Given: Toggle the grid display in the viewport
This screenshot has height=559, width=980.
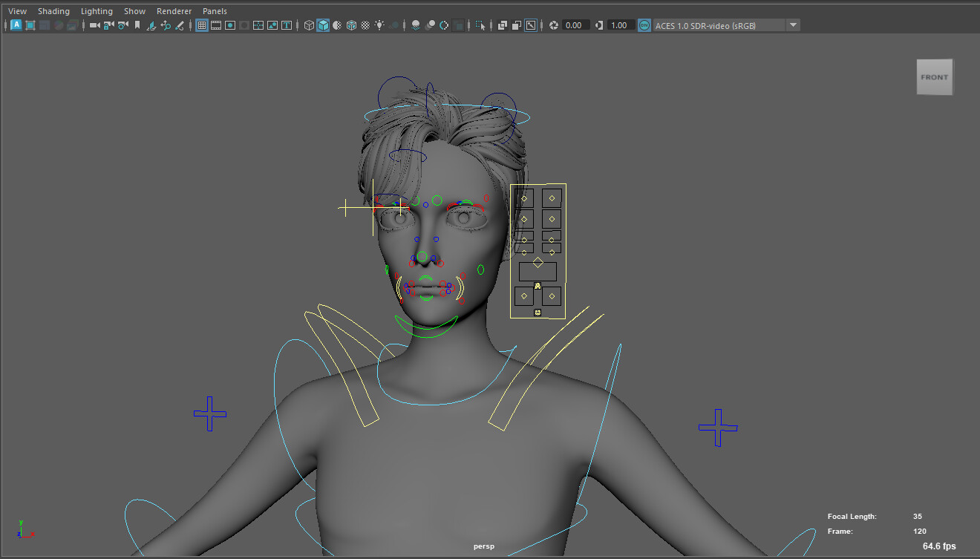Looking at the screenshot, I should click(x=200, y=25).
